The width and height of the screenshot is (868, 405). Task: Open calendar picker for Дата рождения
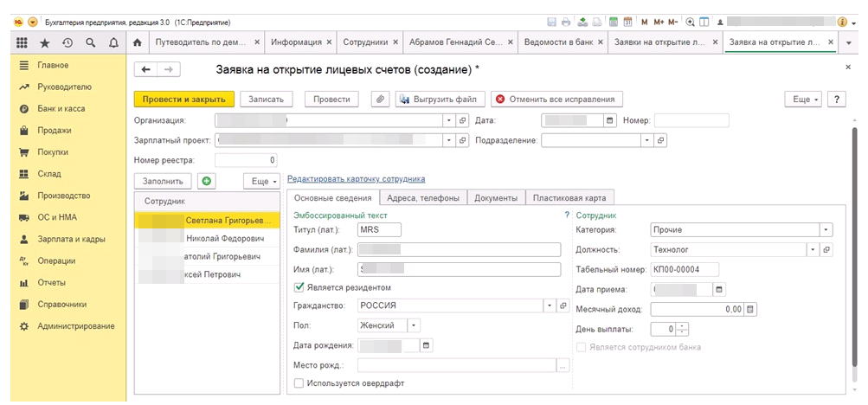(x=427, y=346)
